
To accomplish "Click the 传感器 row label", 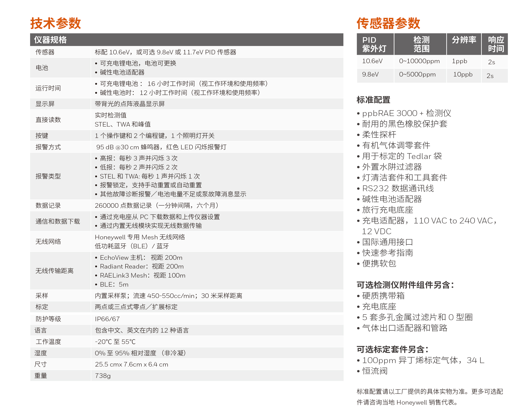I will pyautogui.click(x=45, y=52).
